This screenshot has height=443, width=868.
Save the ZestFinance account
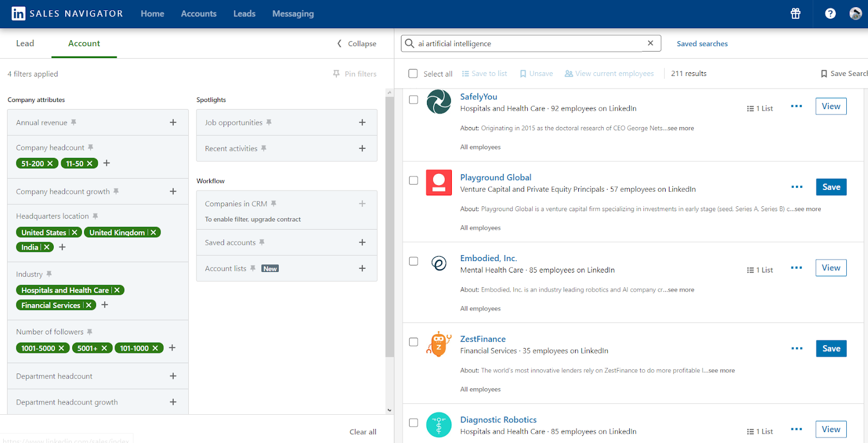pos(831,349)
